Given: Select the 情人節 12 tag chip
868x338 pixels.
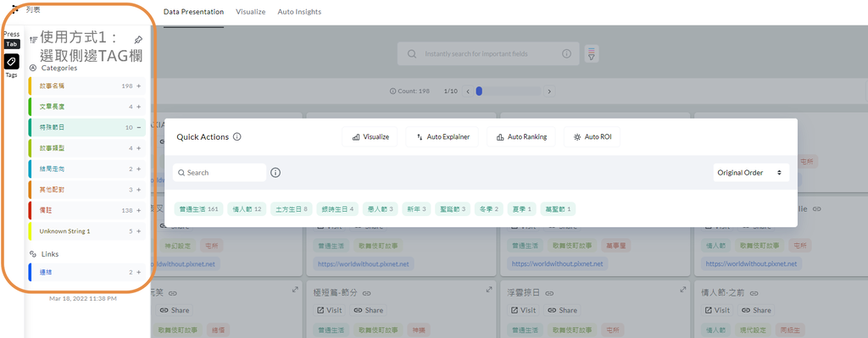Looking at the screenshot, I should (247, 209).
